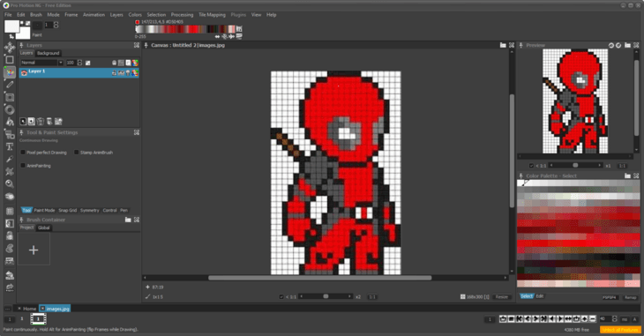This screenshot has height=336, width=644.
Task: Switch to Paint Mode settings tab
Action: coord(44,210)
